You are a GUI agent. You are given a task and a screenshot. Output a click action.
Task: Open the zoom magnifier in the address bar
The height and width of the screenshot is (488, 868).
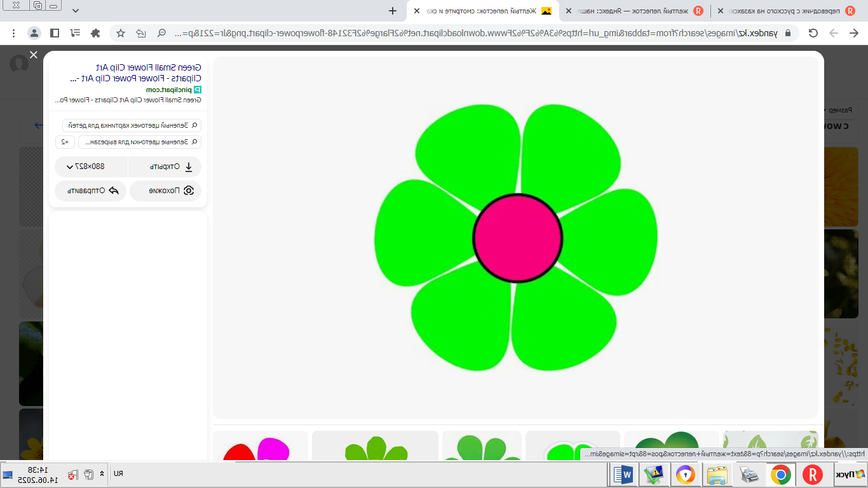point(162,33)
